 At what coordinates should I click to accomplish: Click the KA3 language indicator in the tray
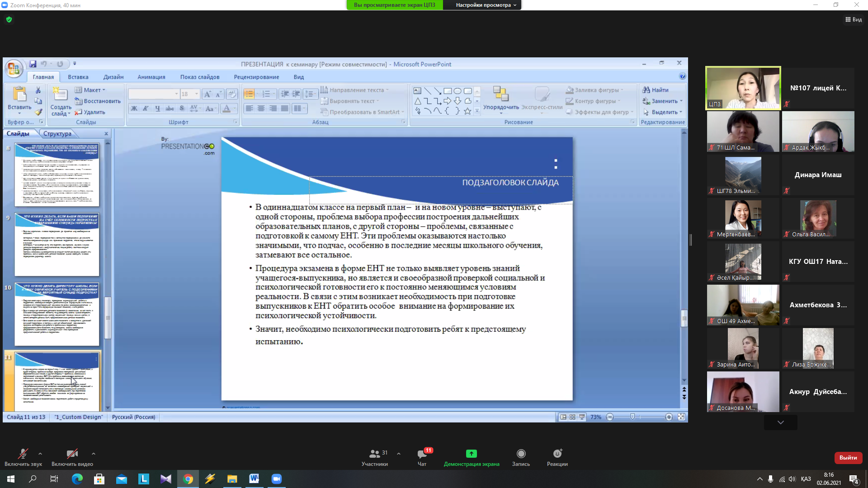click(806, 479)
